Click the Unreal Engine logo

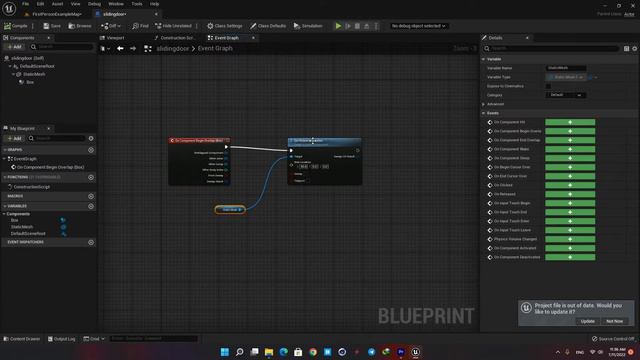pyautogui.click(x=9, y=8)
